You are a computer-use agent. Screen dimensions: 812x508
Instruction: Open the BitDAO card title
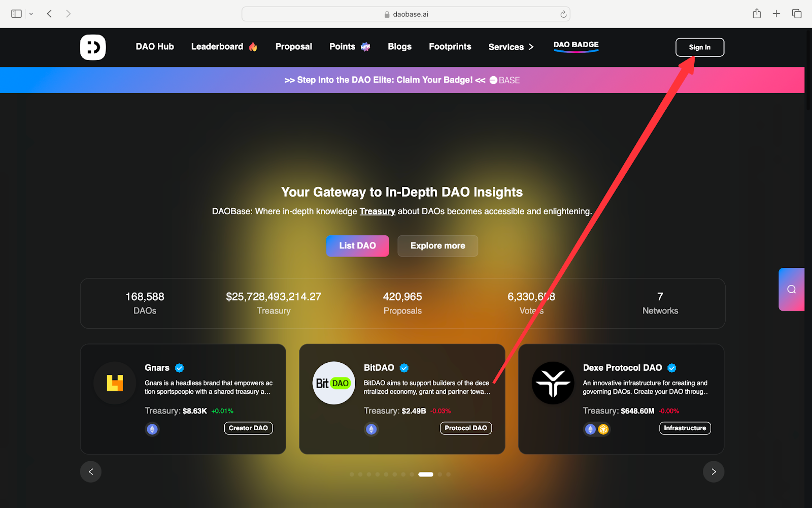(x=379, y=368)
